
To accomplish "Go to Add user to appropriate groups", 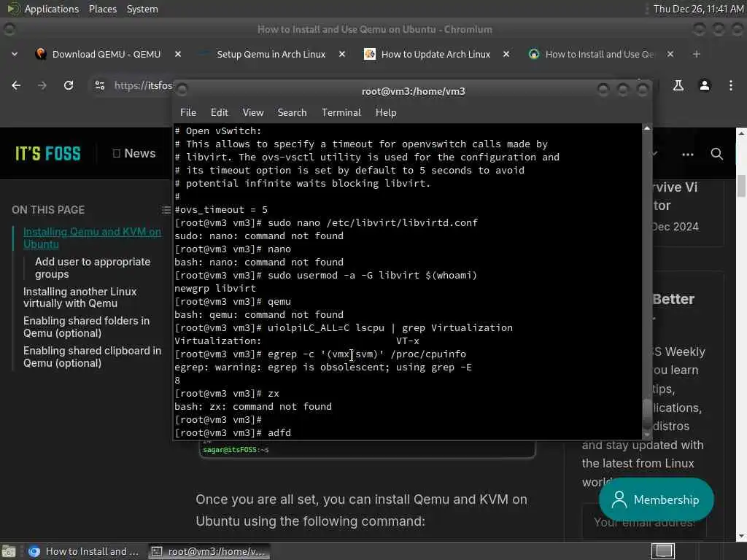I will [93, 268].
